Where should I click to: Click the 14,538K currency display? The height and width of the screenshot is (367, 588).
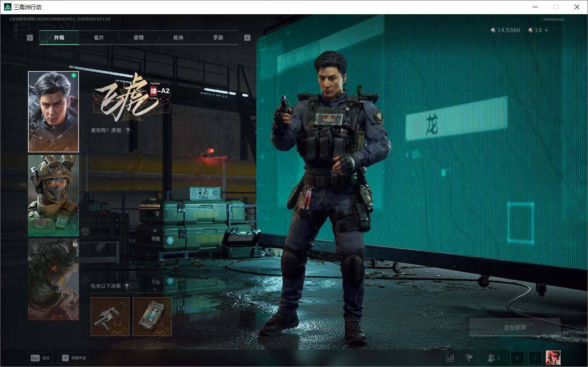tap(505, 30)
